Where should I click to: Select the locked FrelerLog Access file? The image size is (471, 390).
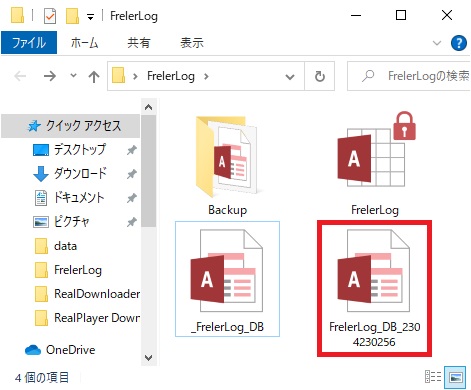point(375,163)
